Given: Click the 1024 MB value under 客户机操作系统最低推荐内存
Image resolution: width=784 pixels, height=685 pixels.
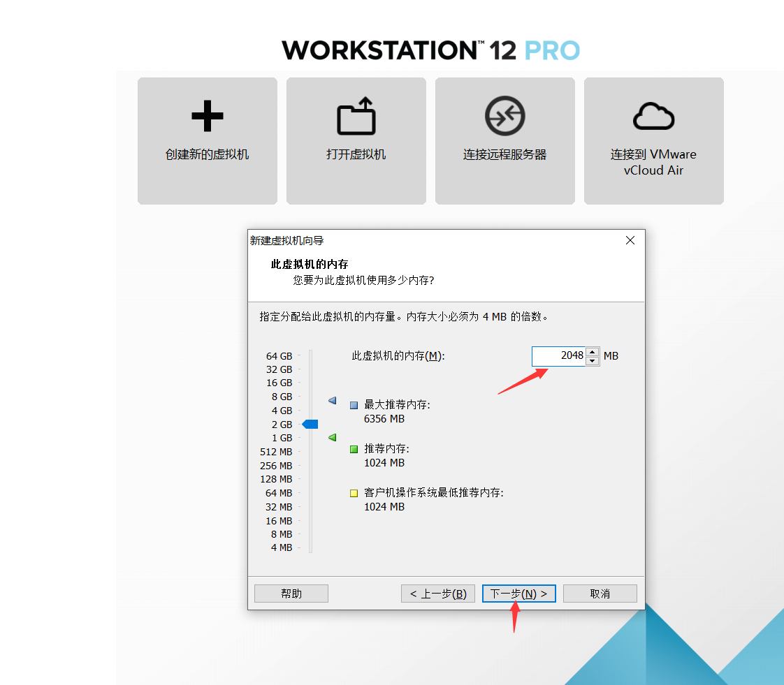Looking at the screenshot, I should click(384, 507).
